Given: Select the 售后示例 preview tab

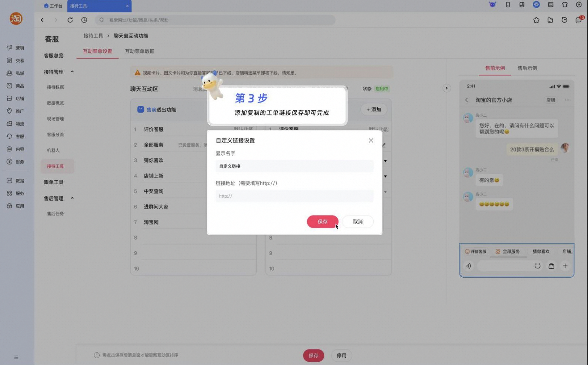Looking at the screenshot, I should tap(527, 68).
